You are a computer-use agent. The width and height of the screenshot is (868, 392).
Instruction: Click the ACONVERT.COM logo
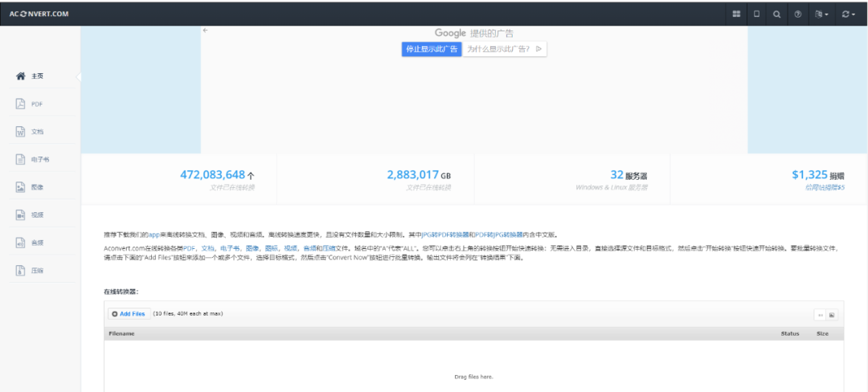pos(39,14)
